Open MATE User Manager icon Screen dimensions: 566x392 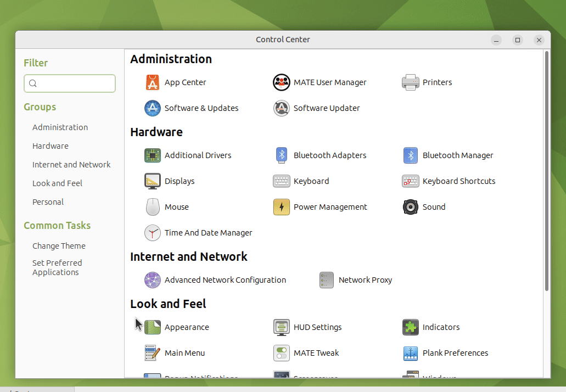click(281, 82)
